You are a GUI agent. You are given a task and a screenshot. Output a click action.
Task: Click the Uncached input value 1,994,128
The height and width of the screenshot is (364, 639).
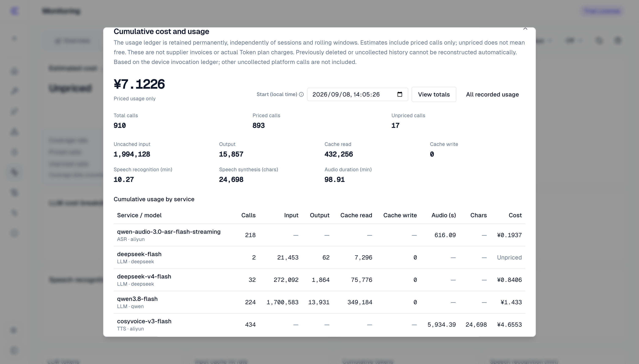(x=132, y=154)
